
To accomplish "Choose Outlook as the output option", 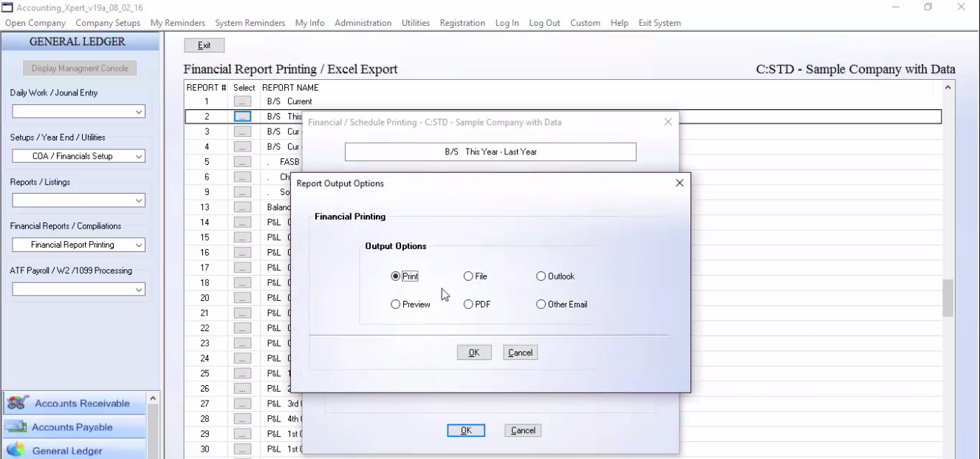I will click(x=540, y=276).
